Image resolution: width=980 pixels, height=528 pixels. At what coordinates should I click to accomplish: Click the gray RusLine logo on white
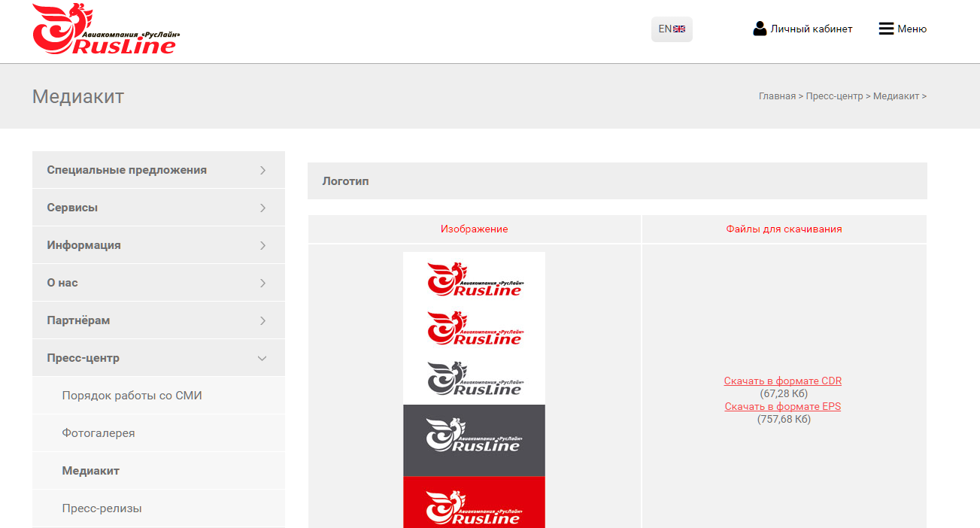pos(475,378)
